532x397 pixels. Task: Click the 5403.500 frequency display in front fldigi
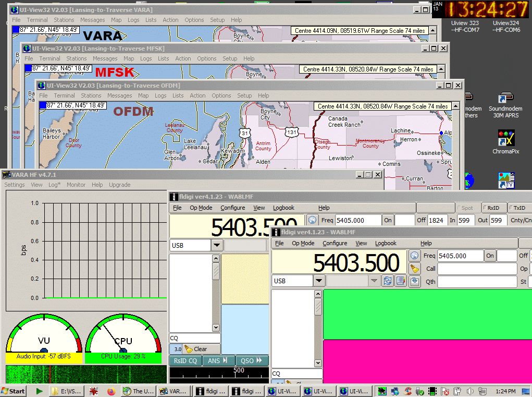coord(339,262)
